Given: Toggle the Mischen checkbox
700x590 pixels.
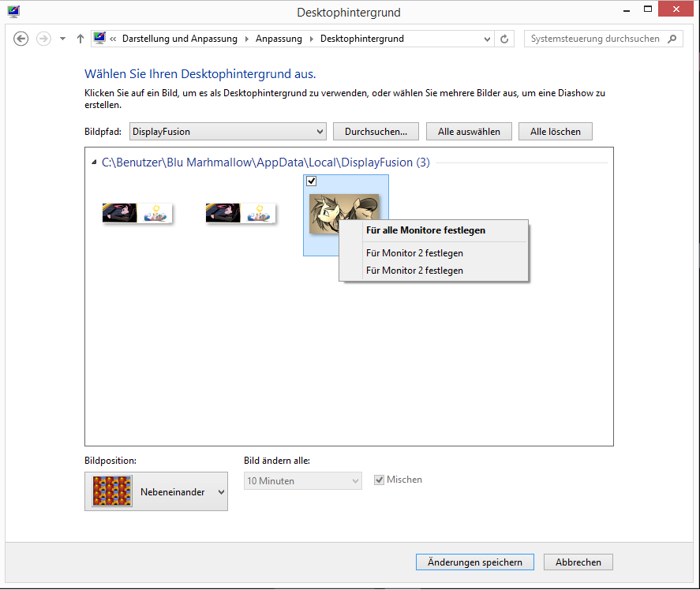Looking at the screenshot, I should pyautogui.click(x=379, y=480).
